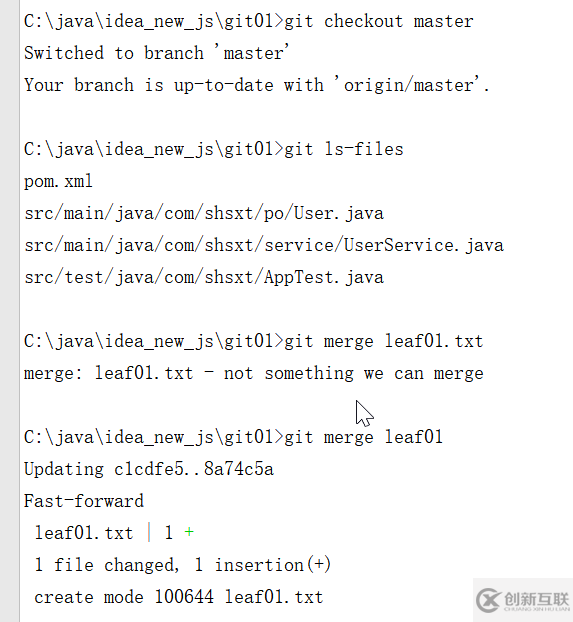573x622 pixels.
Task: Click the 'create mode 100644' line
Action: pyautogui.click(x=179, y=597)
